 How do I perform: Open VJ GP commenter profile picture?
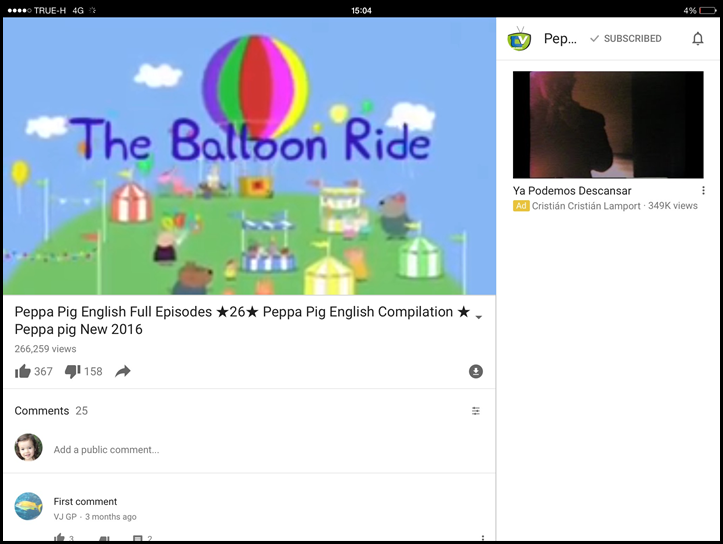(29, 506)
